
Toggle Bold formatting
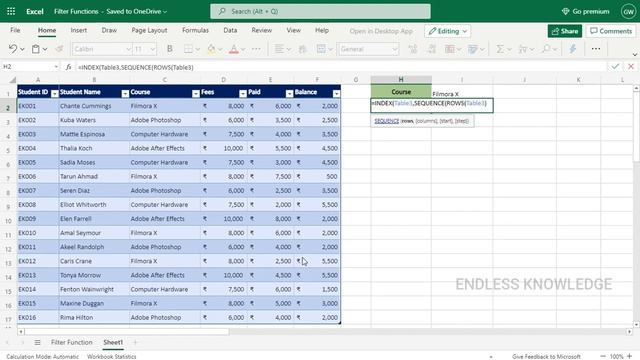[169, 49]
